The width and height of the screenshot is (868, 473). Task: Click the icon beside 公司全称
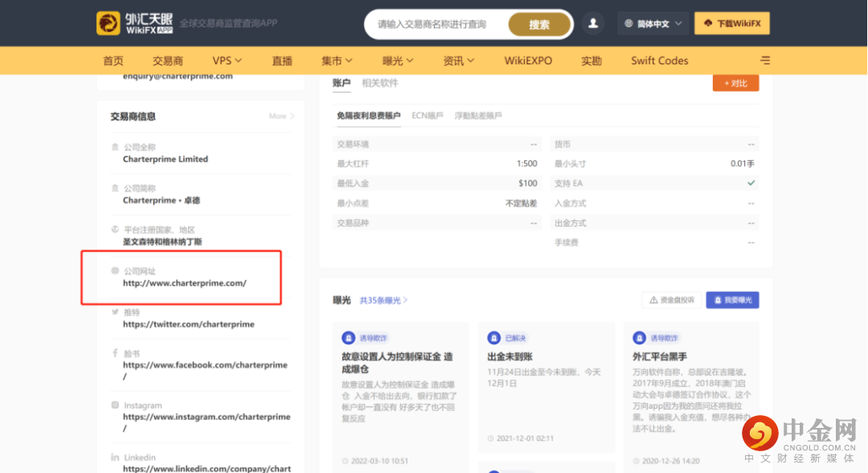coord(115,146)
